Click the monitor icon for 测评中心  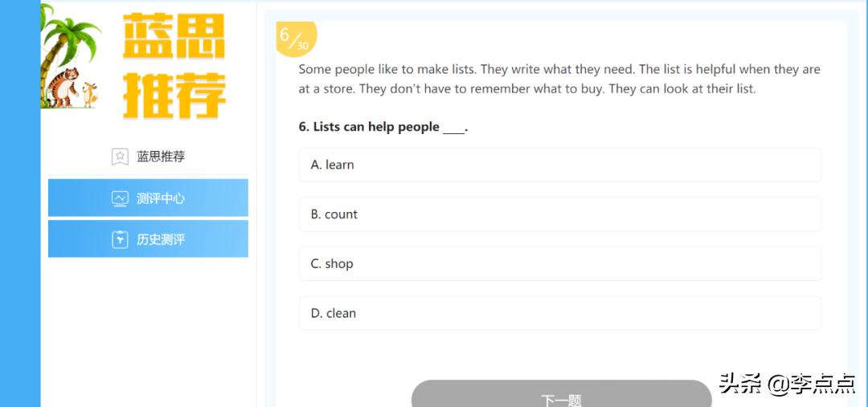[x=120, y=198]
